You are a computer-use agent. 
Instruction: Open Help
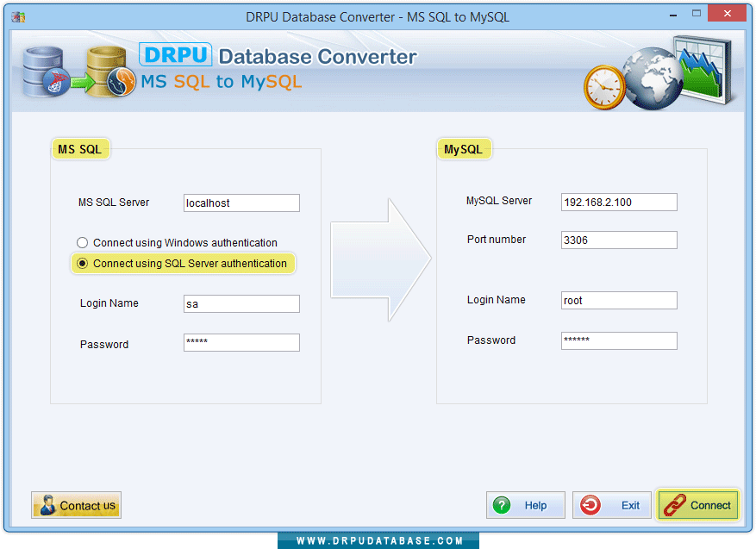[526, 505]
